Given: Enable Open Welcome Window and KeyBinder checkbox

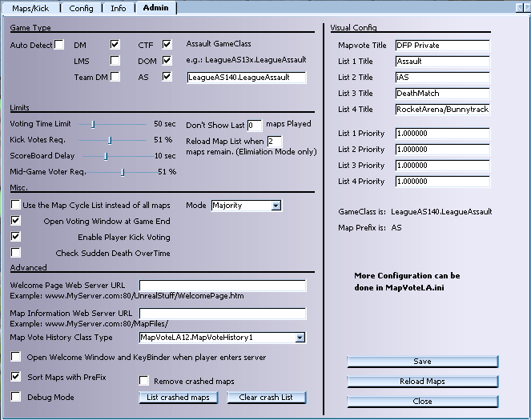Looking at the screenshot, I should point(15,357).
